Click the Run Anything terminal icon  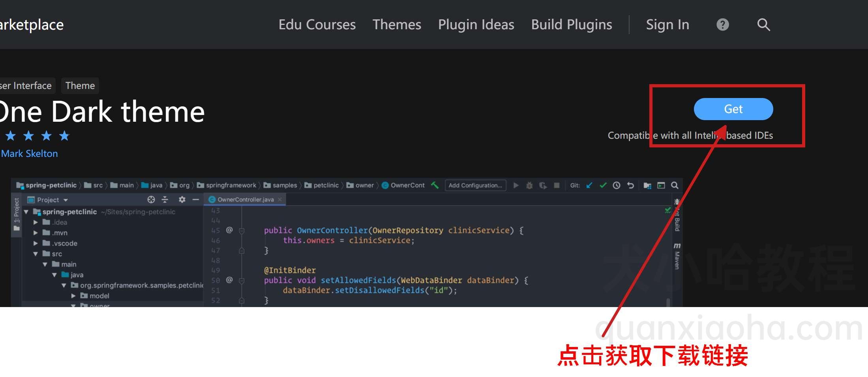[661, 185]
